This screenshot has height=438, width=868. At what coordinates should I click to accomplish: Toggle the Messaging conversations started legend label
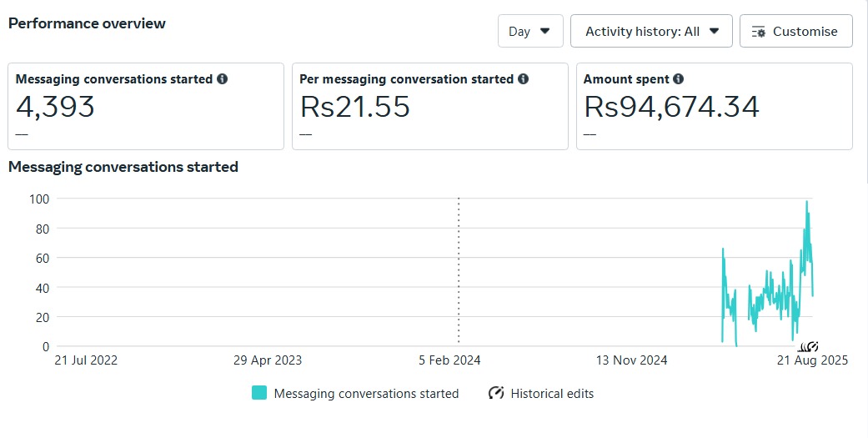click(x=366, y=394)
